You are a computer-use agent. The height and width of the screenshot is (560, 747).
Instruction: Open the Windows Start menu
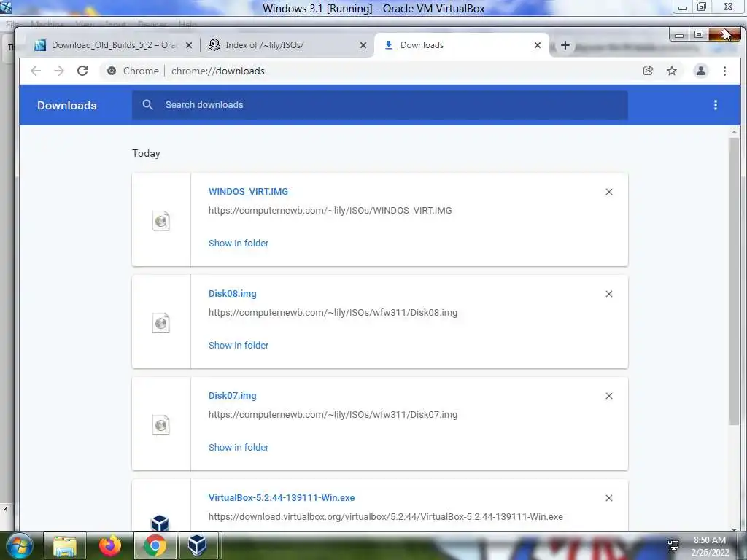[x=19, y=545]
